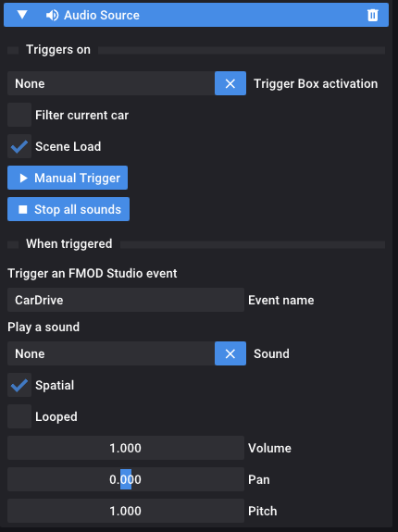The height and width of the screenshot is (532, 398).
Task: Click the Triggers on section header
Action: click(58, 50)
